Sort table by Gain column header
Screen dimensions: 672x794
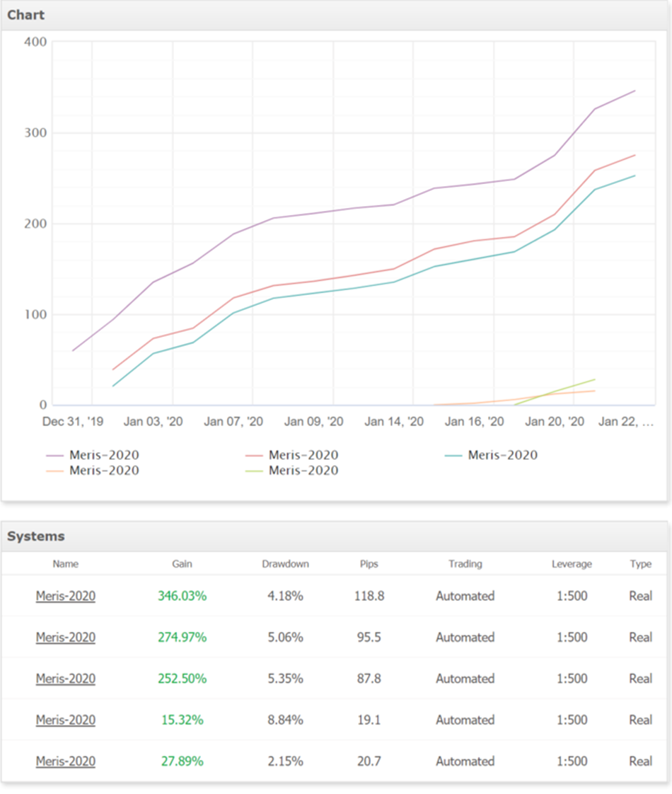(x=182, y=564)
